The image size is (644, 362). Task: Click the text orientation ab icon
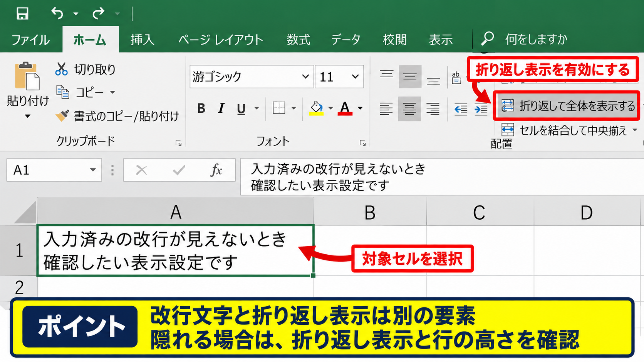[456, 77]
